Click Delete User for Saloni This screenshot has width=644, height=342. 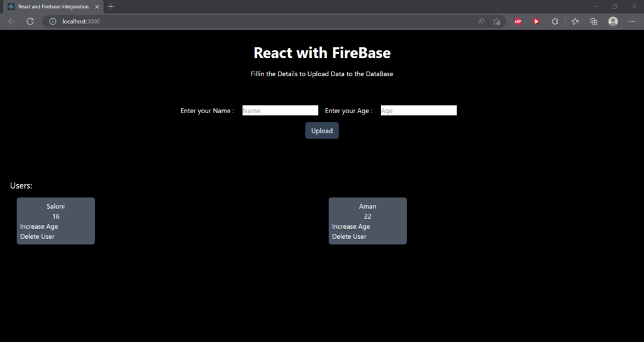pyautogui.click(x=37, y=236)
